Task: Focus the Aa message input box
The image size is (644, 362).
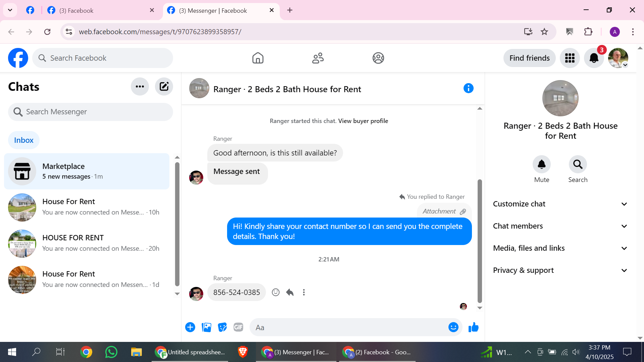Action: pos(349,327)
